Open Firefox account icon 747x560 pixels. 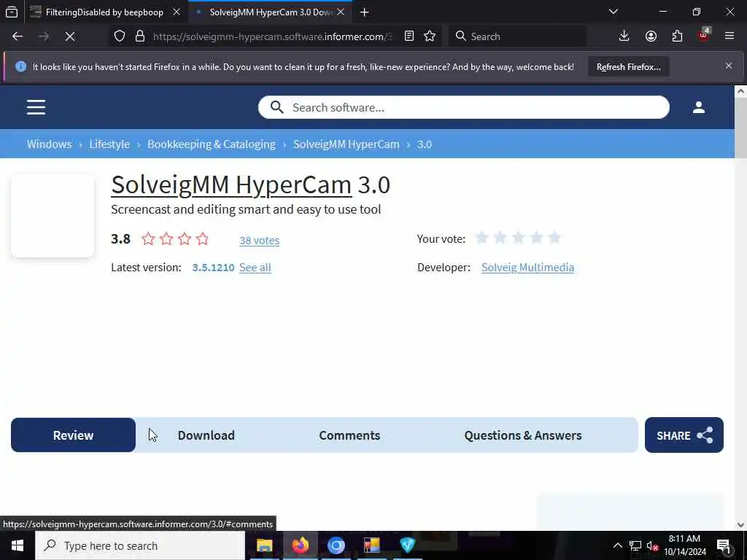[x=651, y=36]
